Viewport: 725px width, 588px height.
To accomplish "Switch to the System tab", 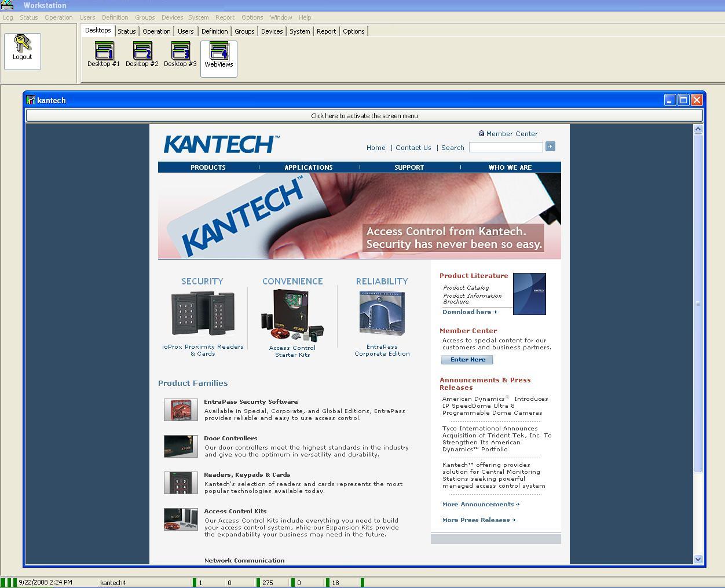I will pos(300,31).
